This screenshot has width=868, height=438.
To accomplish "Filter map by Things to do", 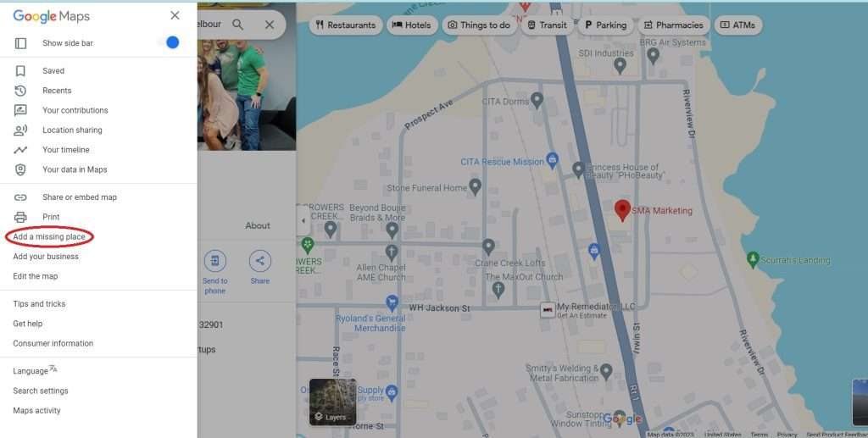I will click(x=480, y=25).
